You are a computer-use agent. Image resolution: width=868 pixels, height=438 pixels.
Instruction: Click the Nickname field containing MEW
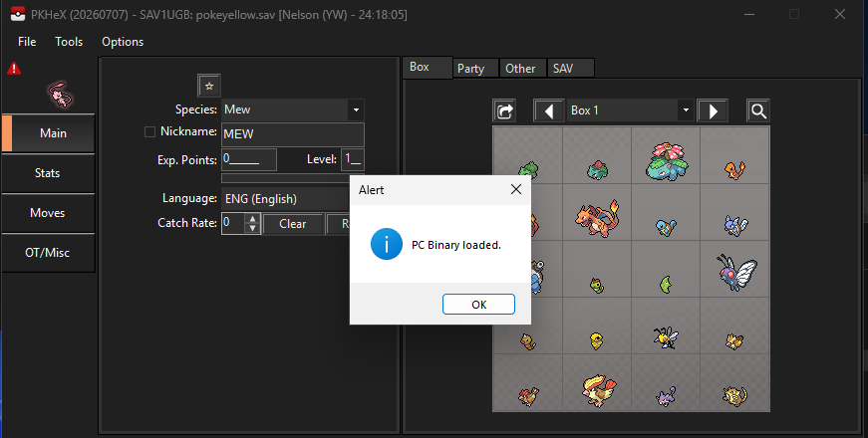point(293,134)
